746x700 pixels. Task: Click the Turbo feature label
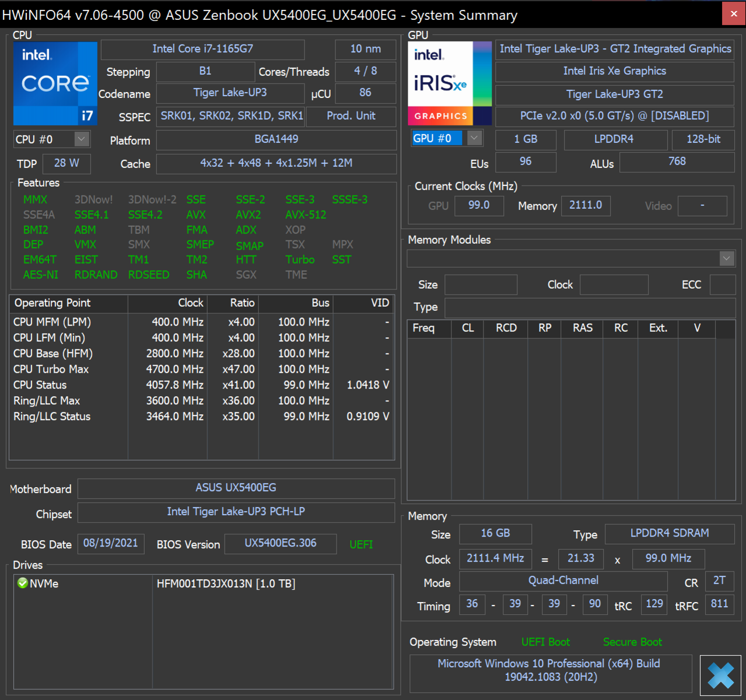(300, 260)
